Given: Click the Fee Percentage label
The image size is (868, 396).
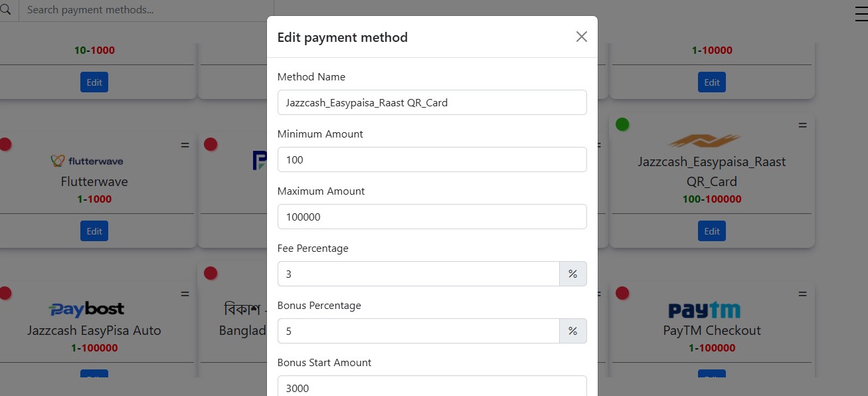Looking at the screenshot, I should pos(313,248).
